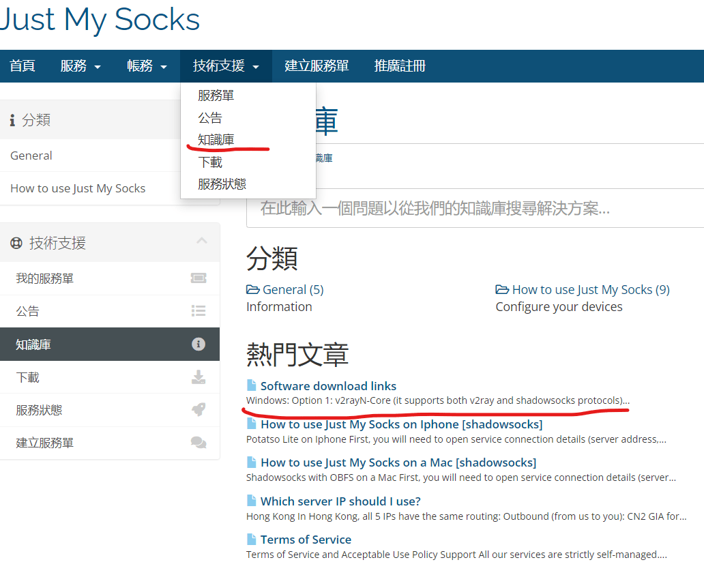Click download icon beside 下載 in sidebar

[198, 377]
